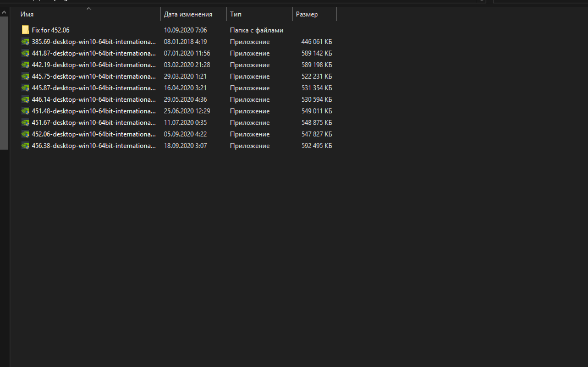Click the NVIDIA icon of the 446.14 driver

tap(25, 100)
